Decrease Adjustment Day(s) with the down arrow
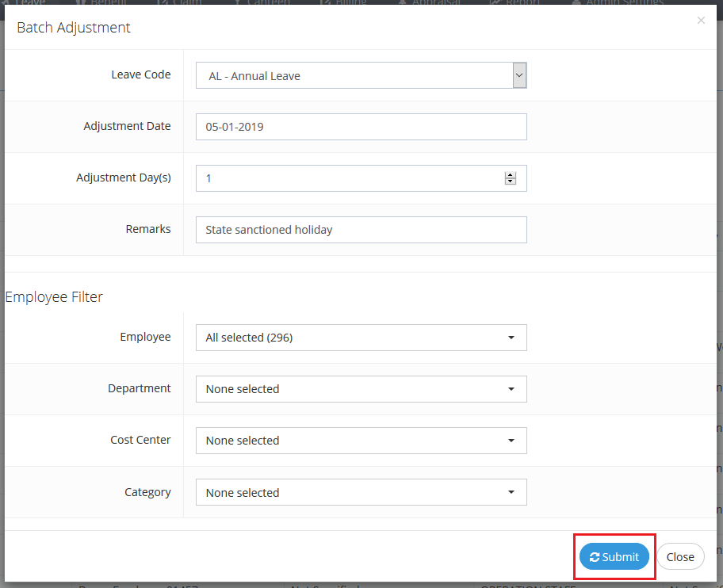This screenshot has width=723, height=588. tap(511, 182)
